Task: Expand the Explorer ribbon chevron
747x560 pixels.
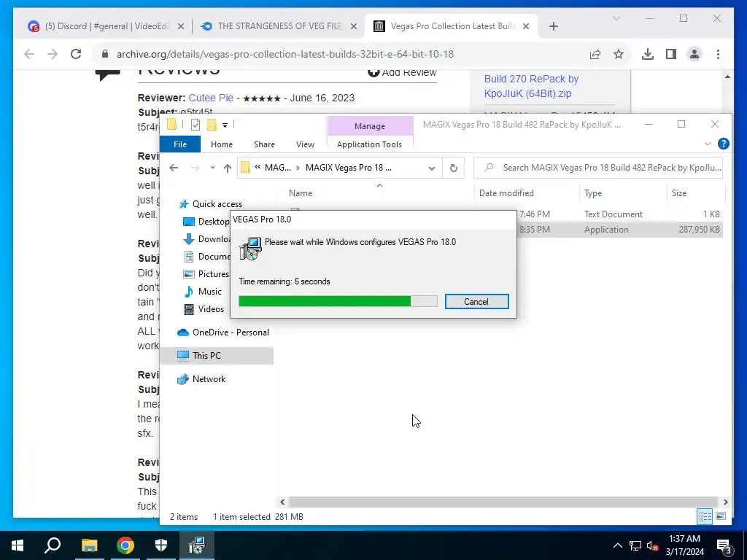Action: tap(708, 144)
